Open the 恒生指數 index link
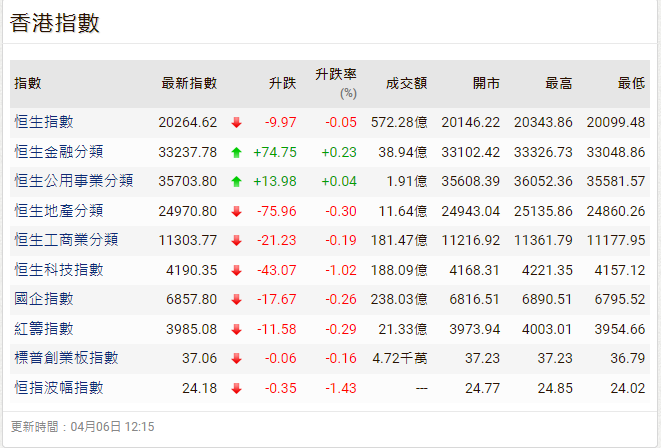661x448 pixels. tap(44, 122)
